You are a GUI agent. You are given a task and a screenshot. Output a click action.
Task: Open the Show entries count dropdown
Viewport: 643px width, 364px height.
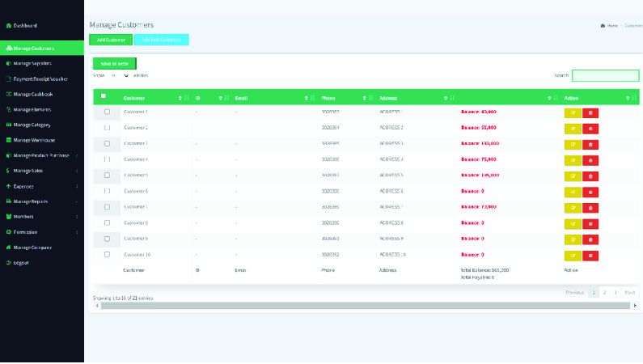(120, 75)
